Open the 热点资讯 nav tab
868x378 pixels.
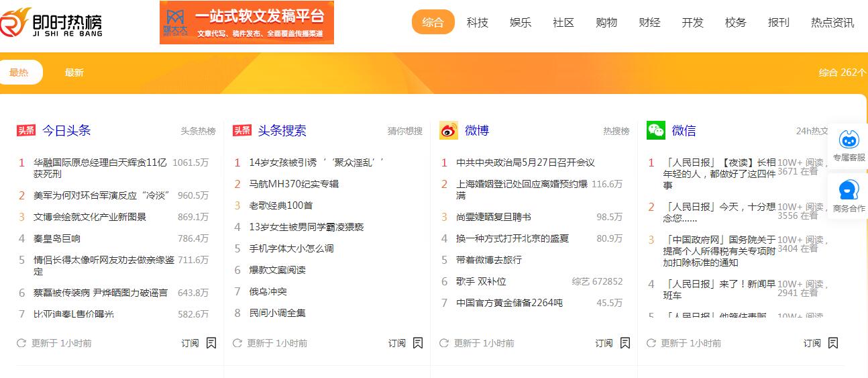pos(832,22)
